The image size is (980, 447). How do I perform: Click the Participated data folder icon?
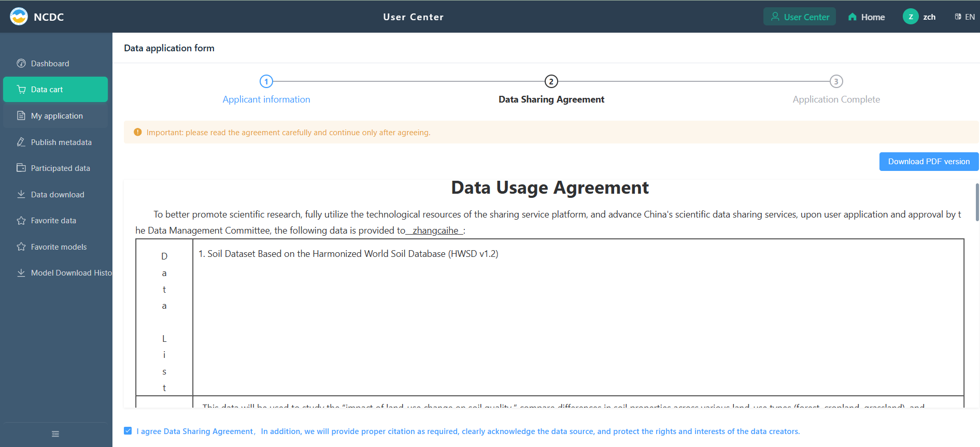(21, 168)
